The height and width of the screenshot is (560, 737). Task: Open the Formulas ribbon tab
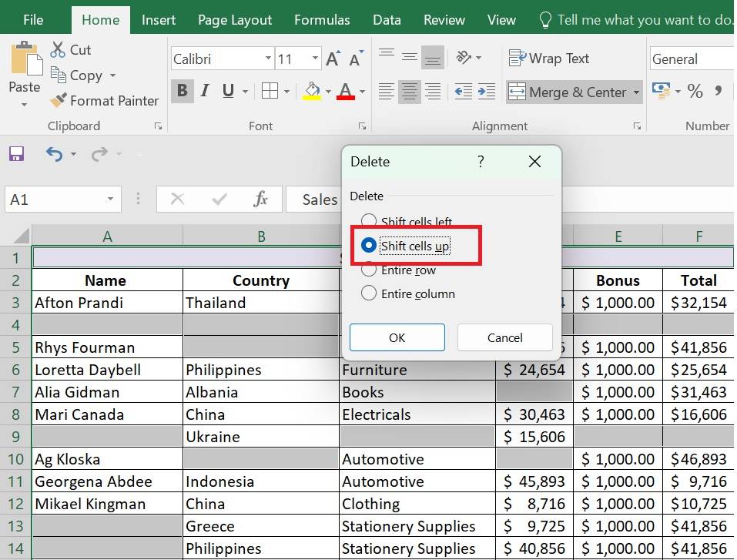[322, 20]
